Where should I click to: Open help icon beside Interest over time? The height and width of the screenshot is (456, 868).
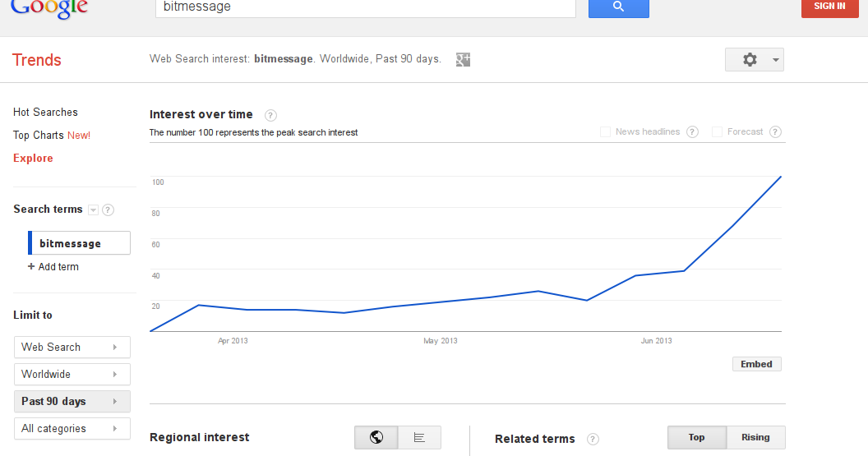[x=270, y=115]
